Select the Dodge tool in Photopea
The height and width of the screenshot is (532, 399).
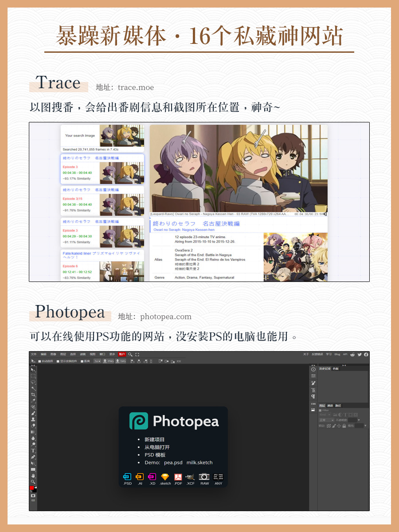(x=33, y=444)
